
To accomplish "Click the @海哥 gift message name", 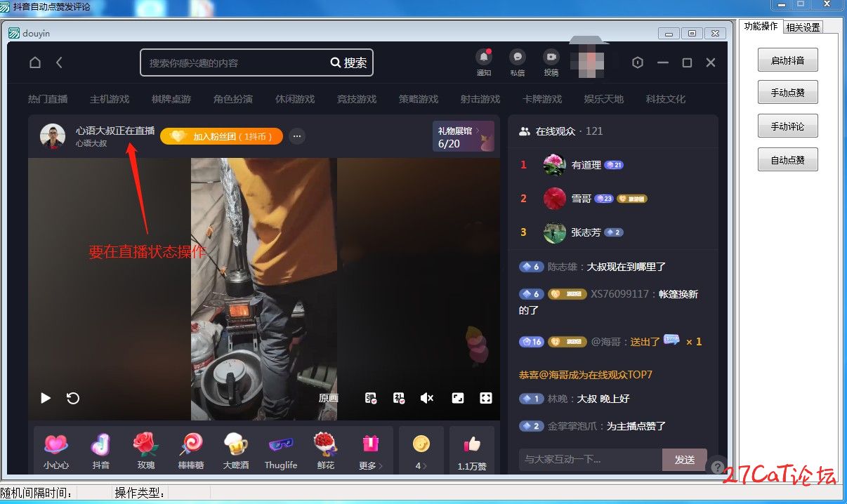I will 608,342.
